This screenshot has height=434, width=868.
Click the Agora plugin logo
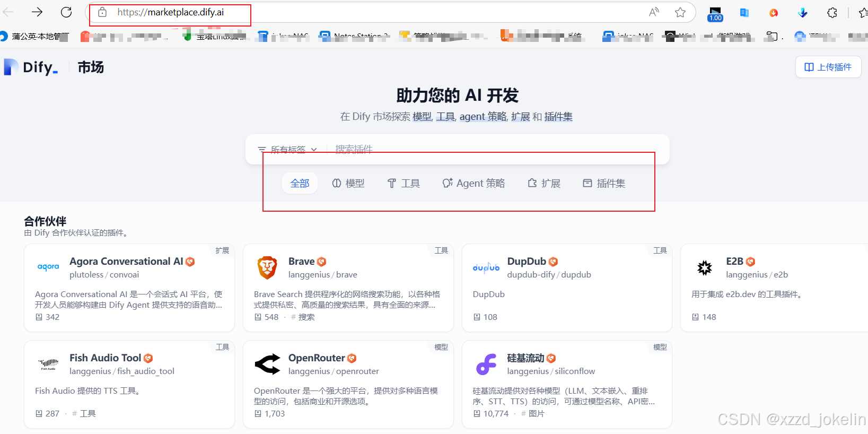pos(48,267)
